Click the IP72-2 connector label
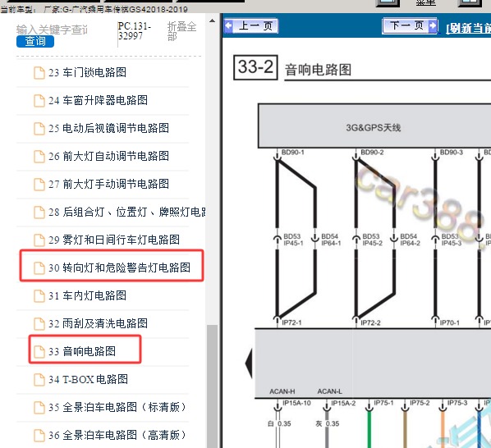491x448 pixels. pos(370,322)
